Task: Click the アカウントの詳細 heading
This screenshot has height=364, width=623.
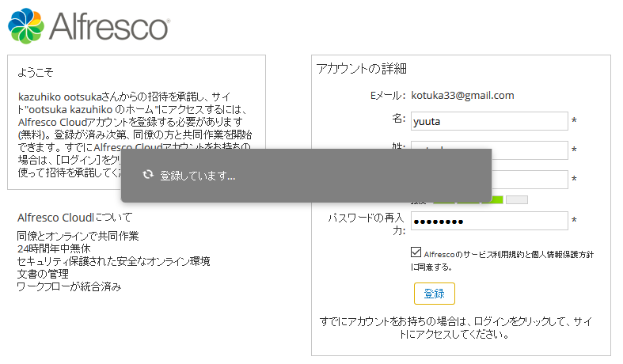Action: 361,69
